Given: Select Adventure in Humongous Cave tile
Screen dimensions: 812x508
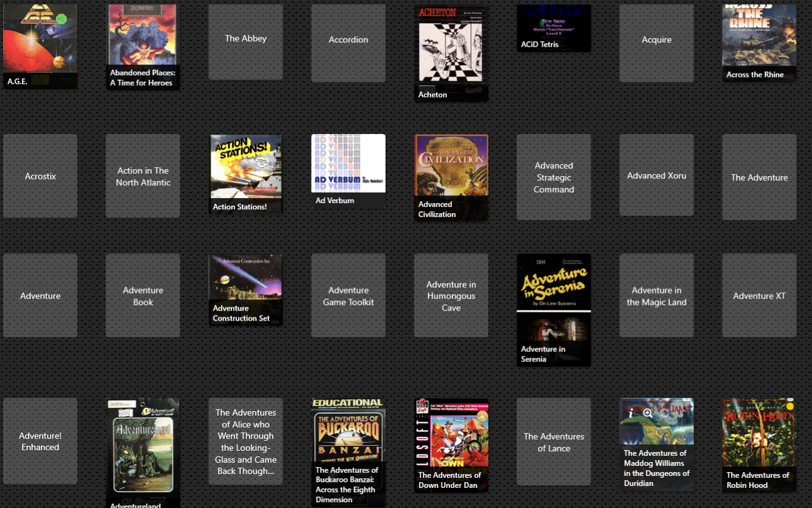Looking at the screenshot, I should point(451,295).
